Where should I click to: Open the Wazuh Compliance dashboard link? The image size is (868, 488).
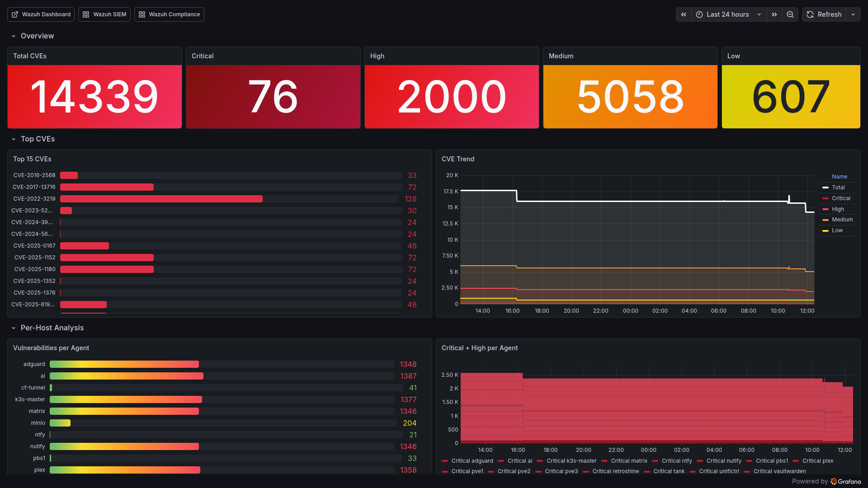click(x=169, y=14)
